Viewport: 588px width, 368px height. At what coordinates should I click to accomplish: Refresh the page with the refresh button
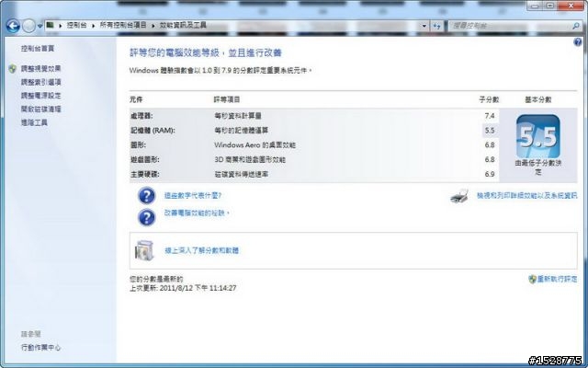[x=436, y=26]
